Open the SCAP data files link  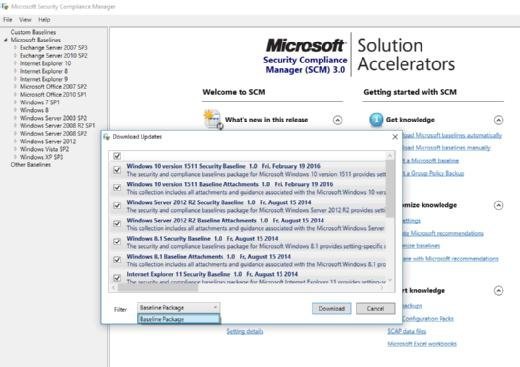407,331
